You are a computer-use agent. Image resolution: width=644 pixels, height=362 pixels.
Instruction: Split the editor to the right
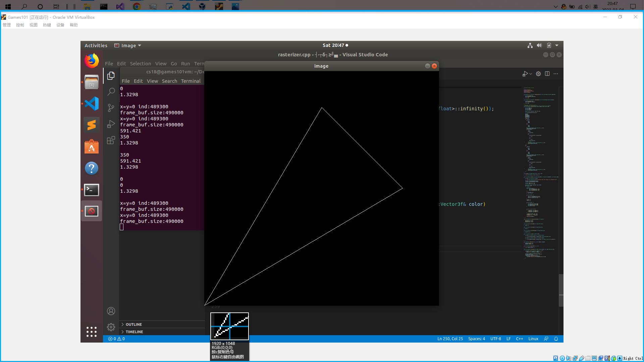pyautogui.click(x=547, y=74)
